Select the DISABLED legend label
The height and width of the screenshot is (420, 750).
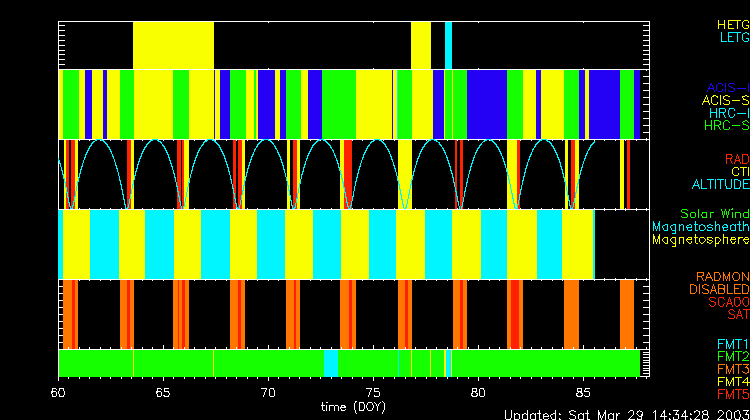point(717,290)
